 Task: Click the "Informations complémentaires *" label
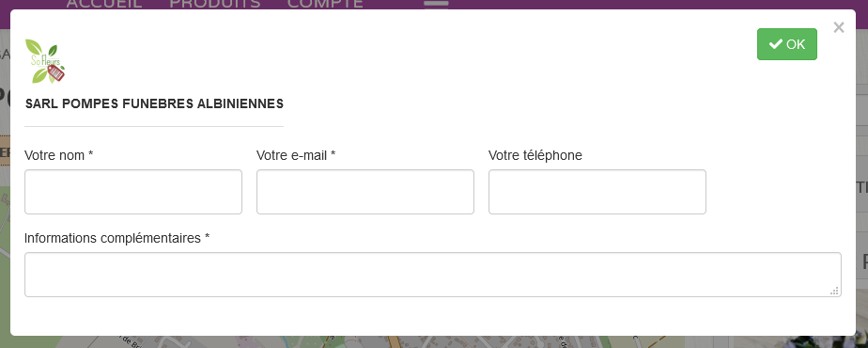(117, 238)
